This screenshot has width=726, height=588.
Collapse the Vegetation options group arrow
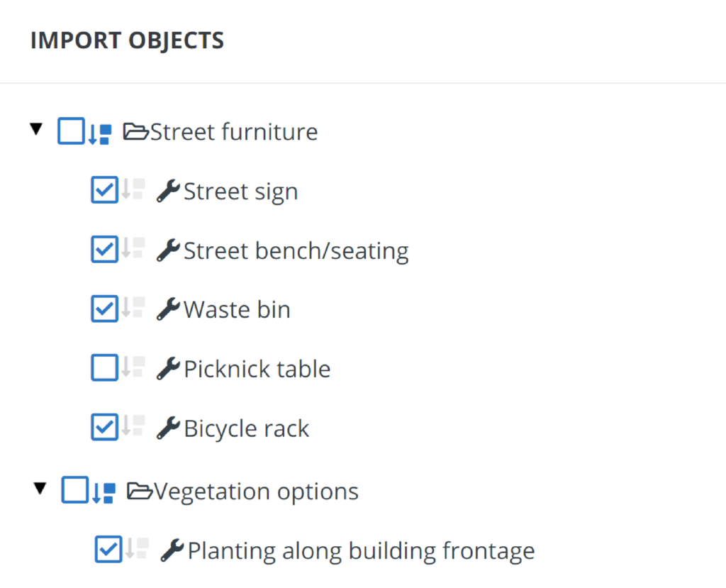(x=40, y=489)
